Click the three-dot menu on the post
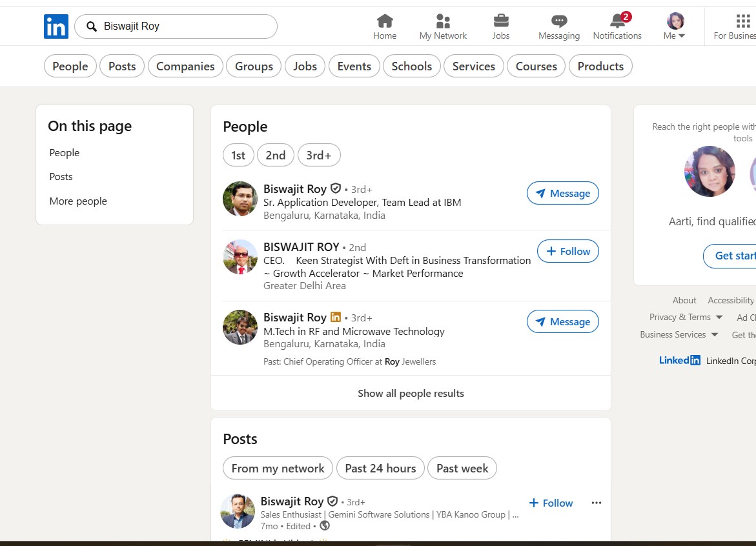 tap(597, 503)
